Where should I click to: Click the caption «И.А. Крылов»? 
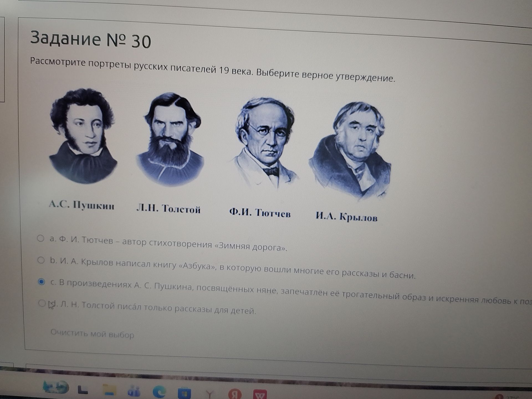347,217
